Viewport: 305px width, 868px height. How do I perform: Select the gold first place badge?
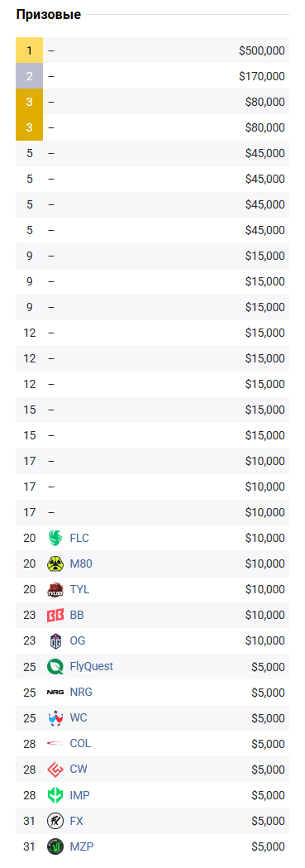click(x=29, y=51)
